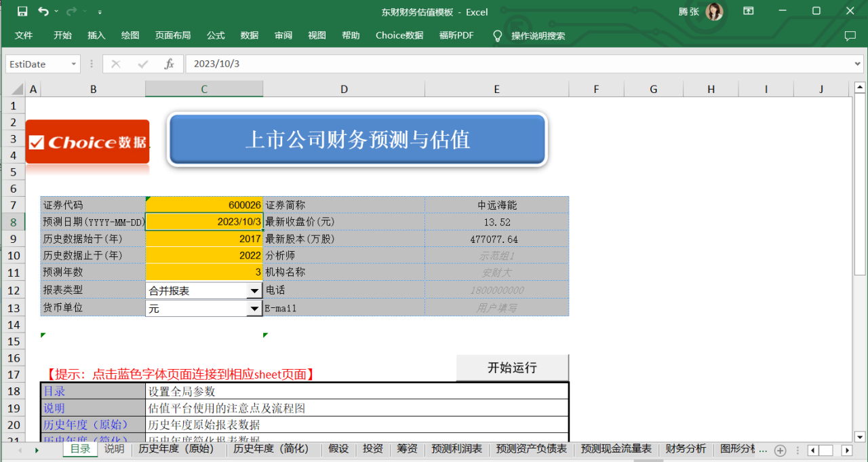Add a new sheet with plus icon

coord(780,450)
